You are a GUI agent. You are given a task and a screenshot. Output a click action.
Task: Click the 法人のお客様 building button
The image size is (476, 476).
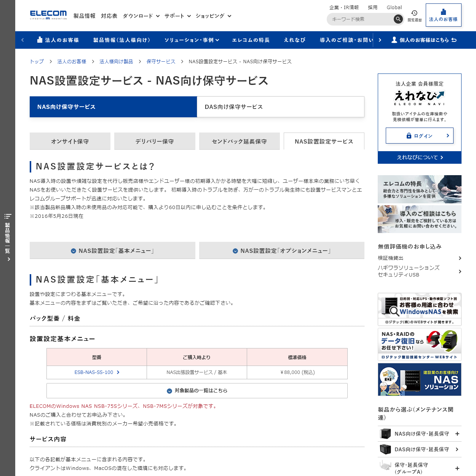[x=443, y=15]
